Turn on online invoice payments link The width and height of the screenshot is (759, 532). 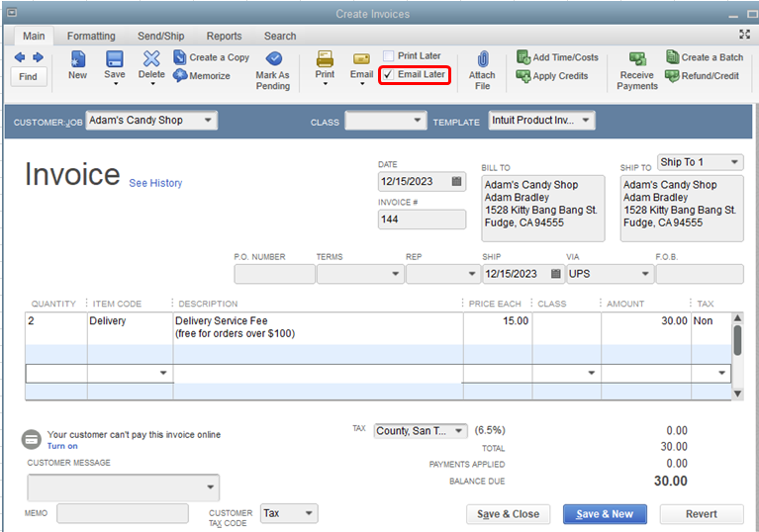coord(62,446)
